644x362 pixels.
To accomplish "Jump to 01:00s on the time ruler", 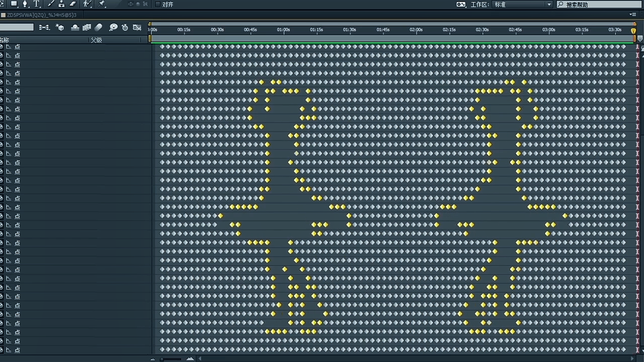I will coord(283,30).
